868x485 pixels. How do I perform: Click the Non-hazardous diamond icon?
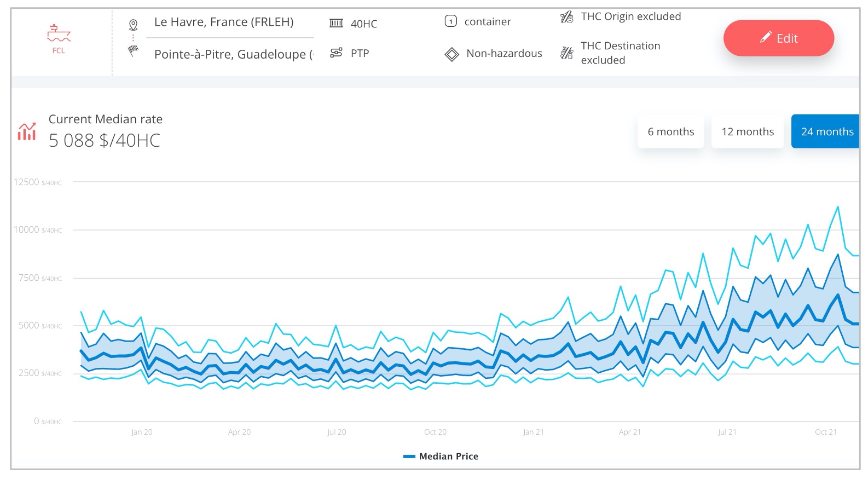tap(452, 54)
